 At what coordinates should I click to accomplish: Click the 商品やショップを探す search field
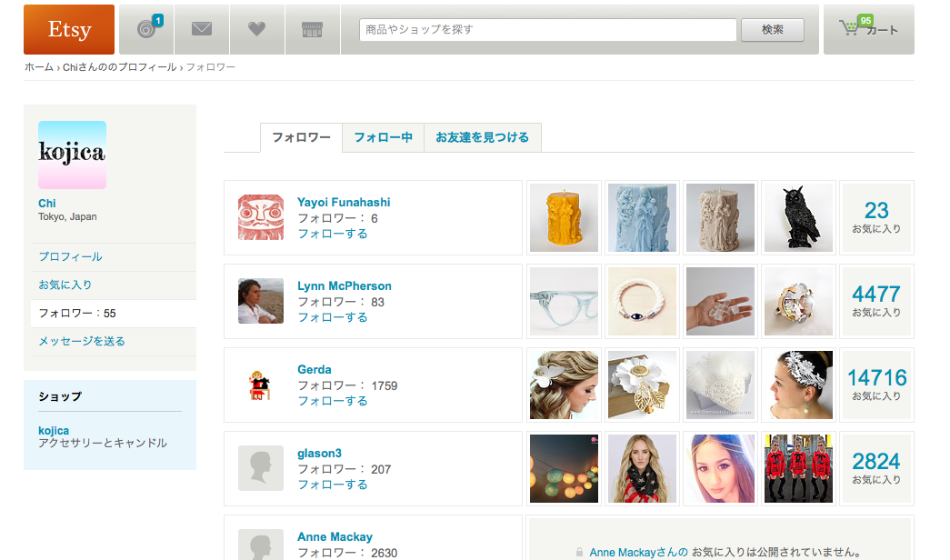click(547, 30)
